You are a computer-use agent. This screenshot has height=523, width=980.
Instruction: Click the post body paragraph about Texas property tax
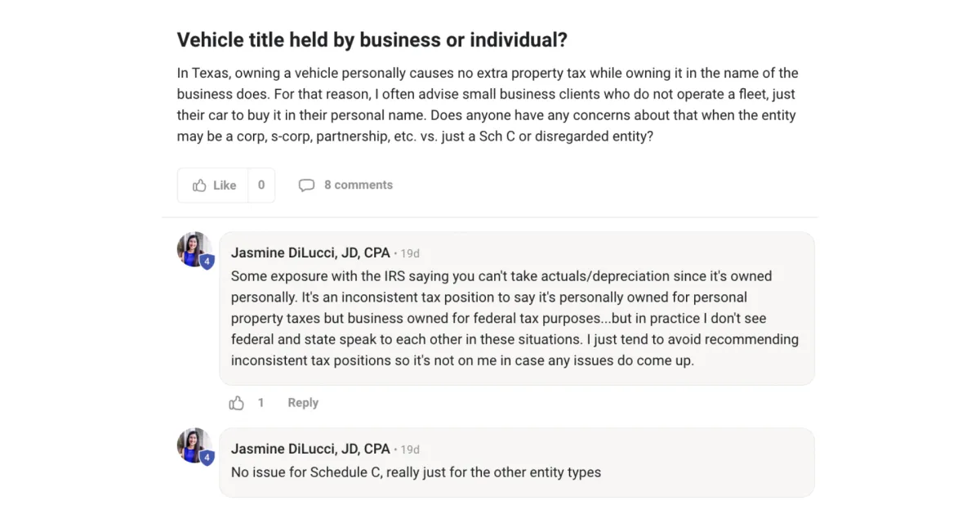(x=488, y=105)
